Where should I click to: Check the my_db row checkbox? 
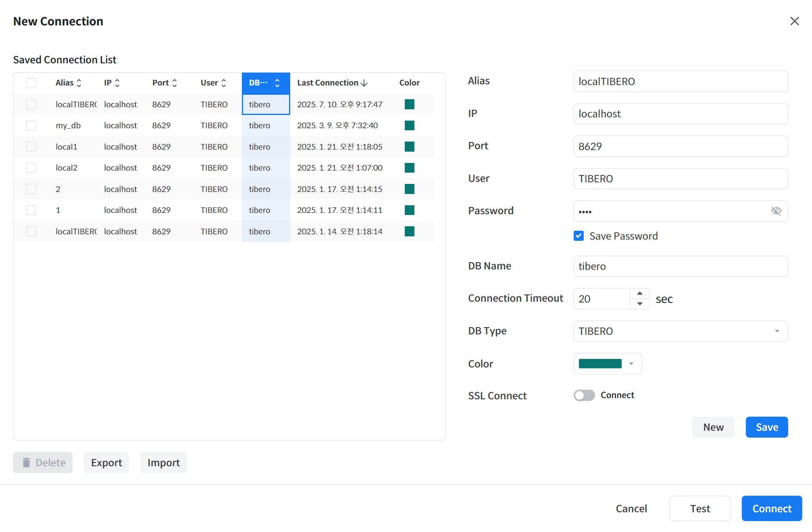click(31, 125)
